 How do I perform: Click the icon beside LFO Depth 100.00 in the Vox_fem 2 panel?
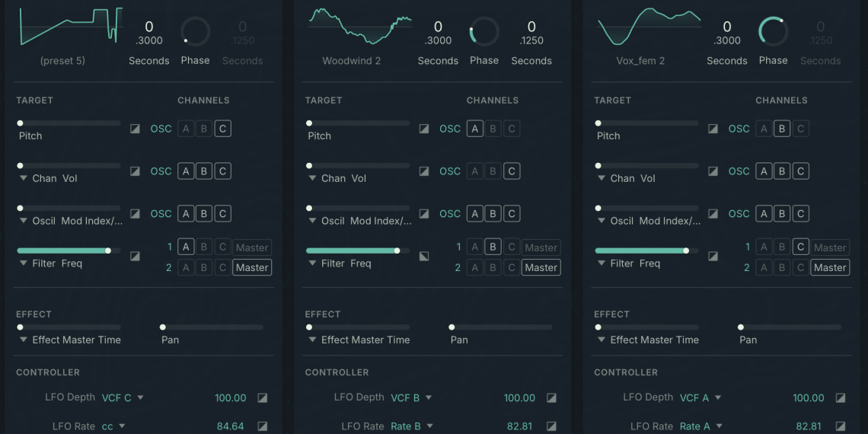tap(841, 397)
